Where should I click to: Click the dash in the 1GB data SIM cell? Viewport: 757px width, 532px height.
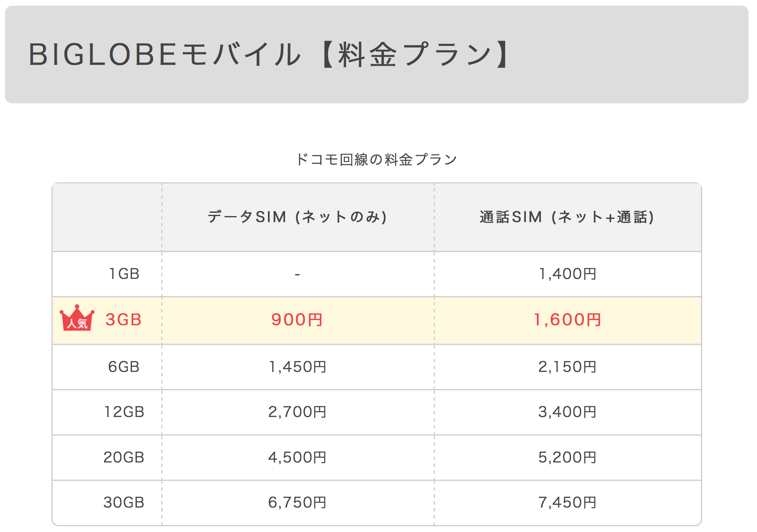297,275
